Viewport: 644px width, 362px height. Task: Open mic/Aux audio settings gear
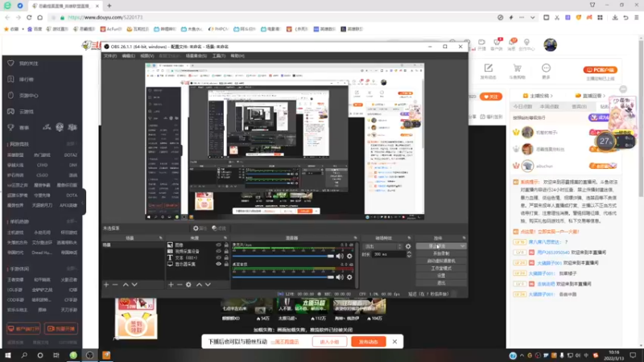pos(349,256)
